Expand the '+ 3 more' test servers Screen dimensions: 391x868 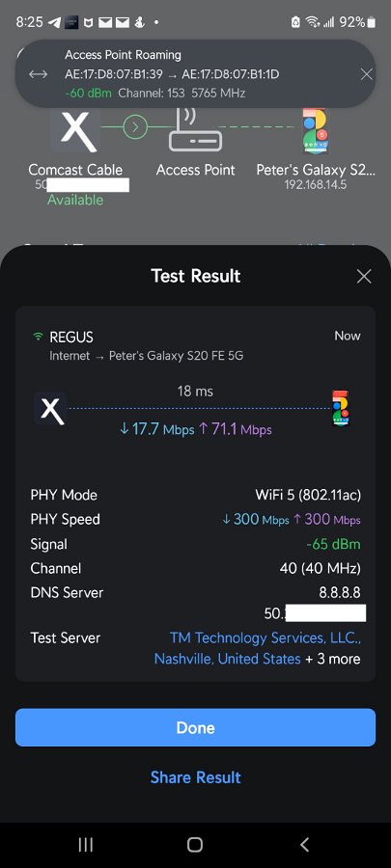pos(333,659)
